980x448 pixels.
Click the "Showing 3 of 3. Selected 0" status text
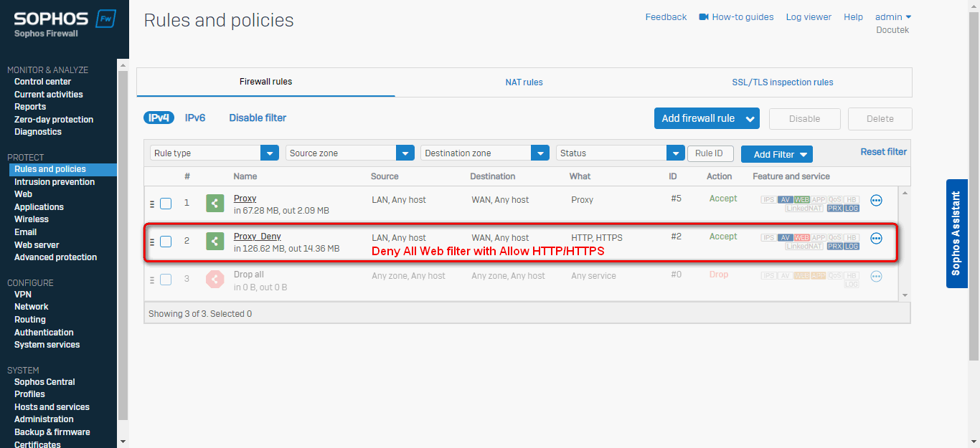[200, 314]
